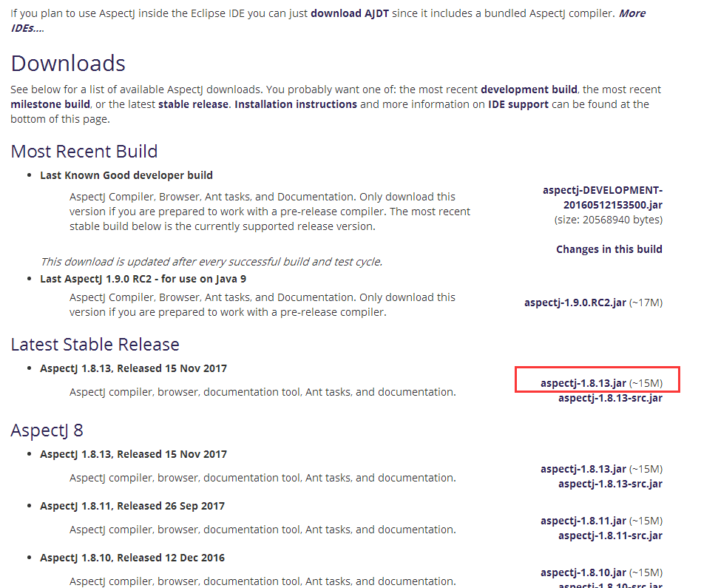Go to the stable release link

[193, 104]
